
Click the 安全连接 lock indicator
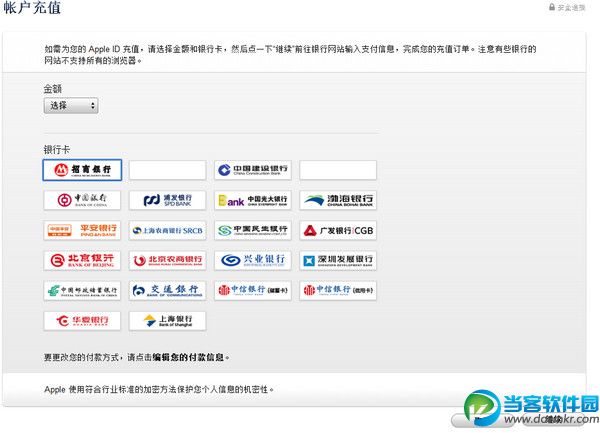click(x=567, y=7)
